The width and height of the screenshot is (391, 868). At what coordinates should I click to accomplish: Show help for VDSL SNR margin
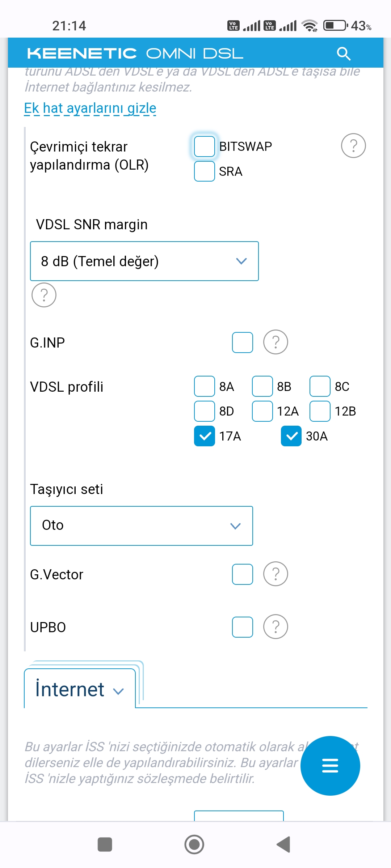point(44,295)
